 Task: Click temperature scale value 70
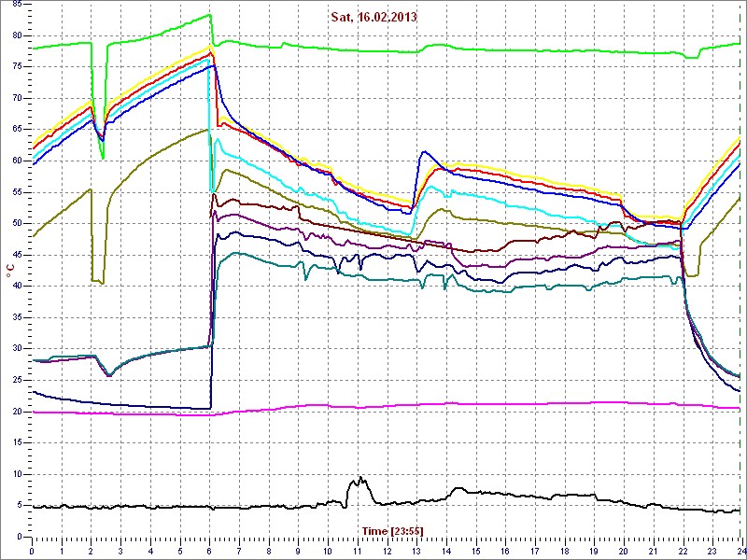17,99
